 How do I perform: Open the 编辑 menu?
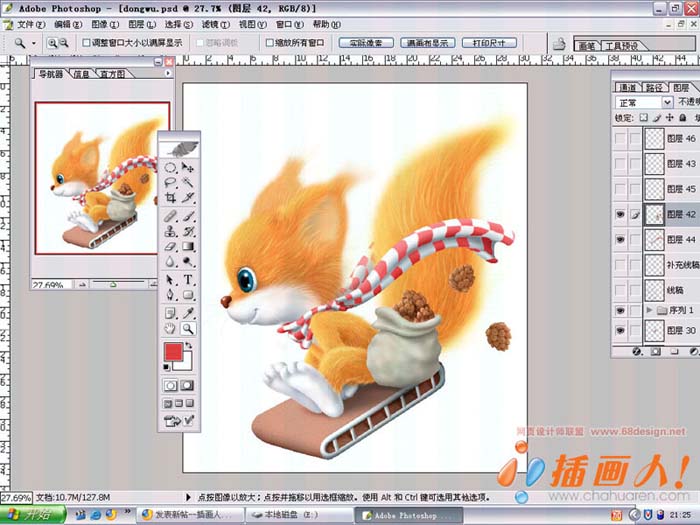click(68, 25)
